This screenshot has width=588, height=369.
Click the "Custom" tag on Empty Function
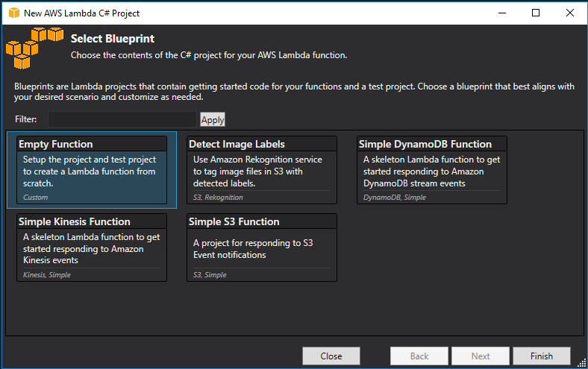35,198
